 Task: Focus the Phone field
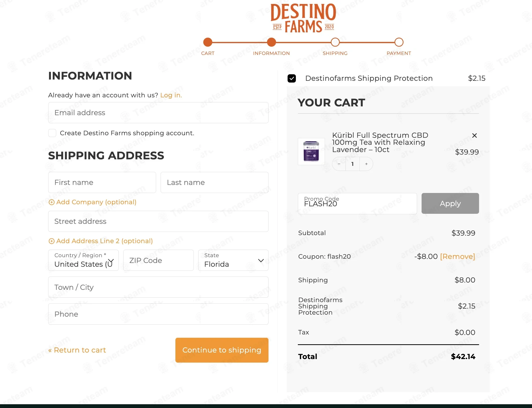point(158,314)
